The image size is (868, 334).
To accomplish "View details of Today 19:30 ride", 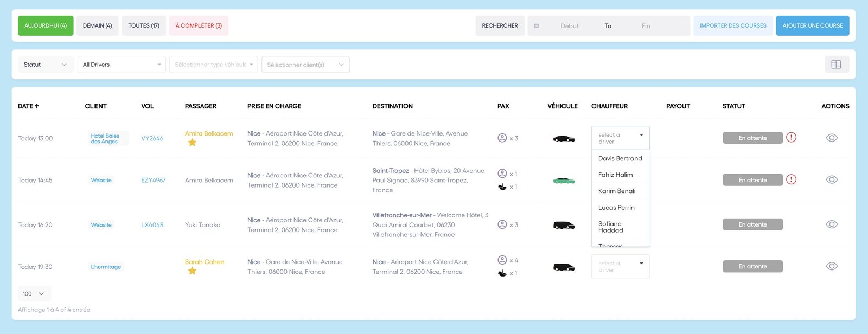I will (x=832, y=266).
